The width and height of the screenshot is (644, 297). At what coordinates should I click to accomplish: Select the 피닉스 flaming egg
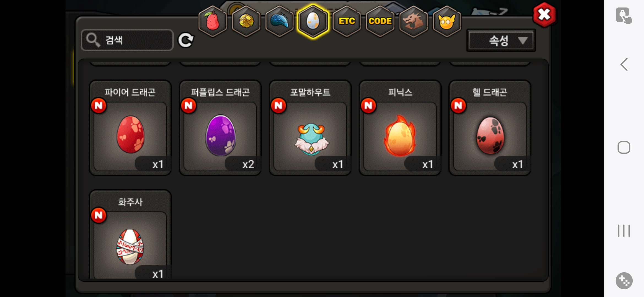click(x=400, y=128)
